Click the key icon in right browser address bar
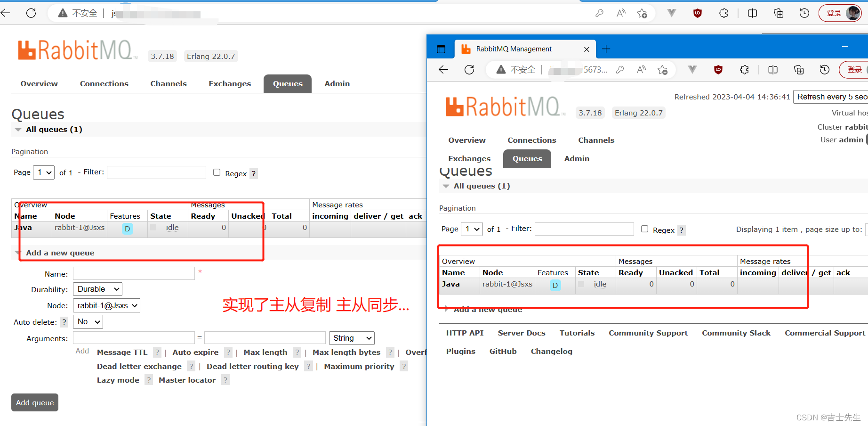868x426 pixels. click(x=620, y=70)
